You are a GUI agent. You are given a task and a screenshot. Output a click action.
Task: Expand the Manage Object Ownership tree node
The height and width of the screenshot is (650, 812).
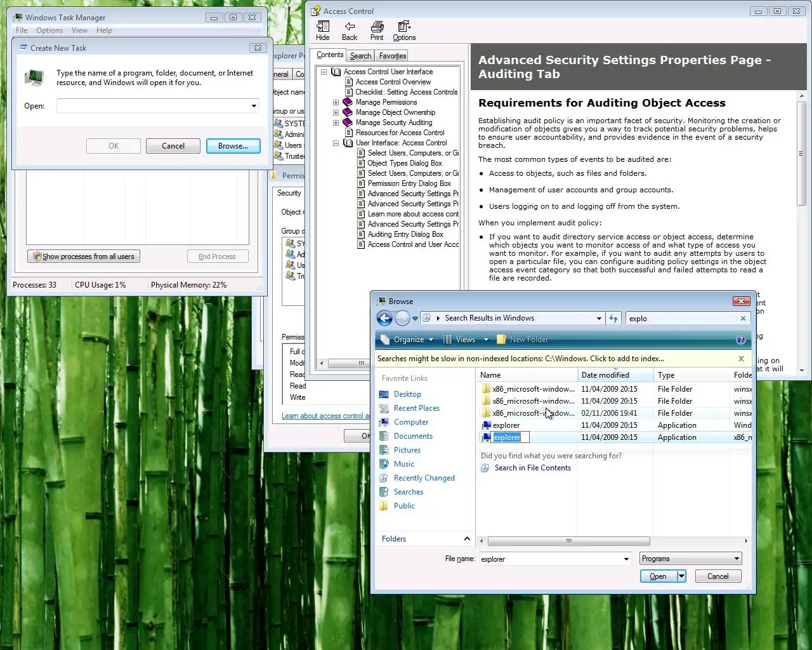[336, 112]
